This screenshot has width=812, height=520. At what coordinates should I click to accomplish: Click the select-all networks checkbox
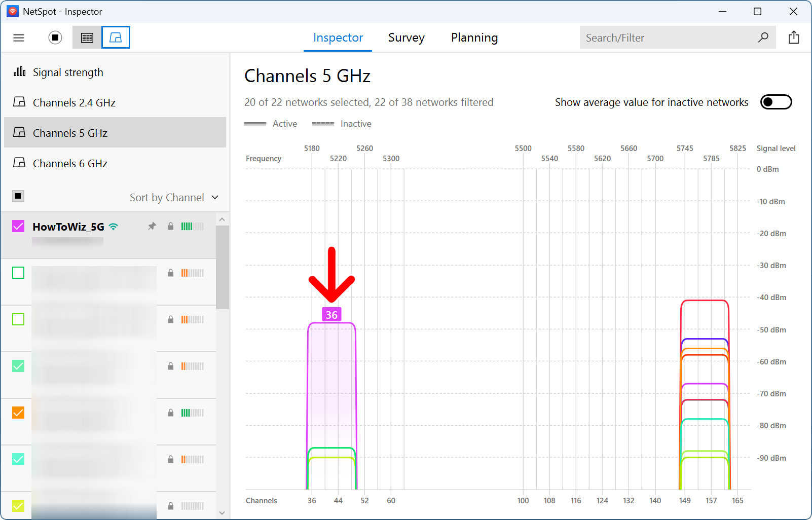(18, 196)
